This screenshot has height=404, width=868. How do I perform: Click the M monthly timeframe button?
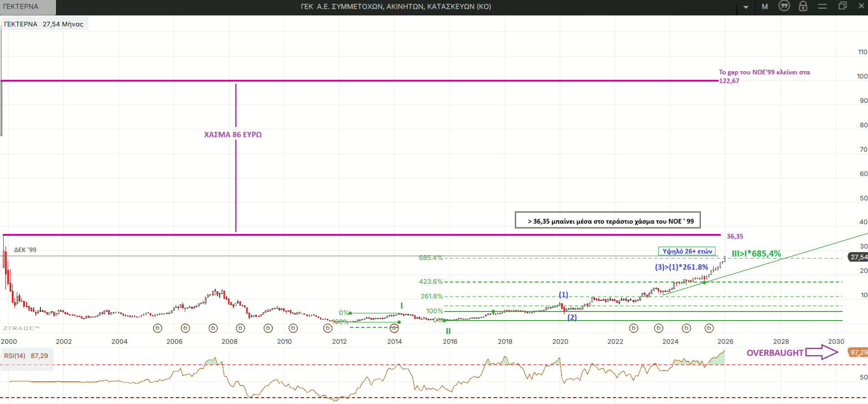pyautogui.click(x=765, y=6)
